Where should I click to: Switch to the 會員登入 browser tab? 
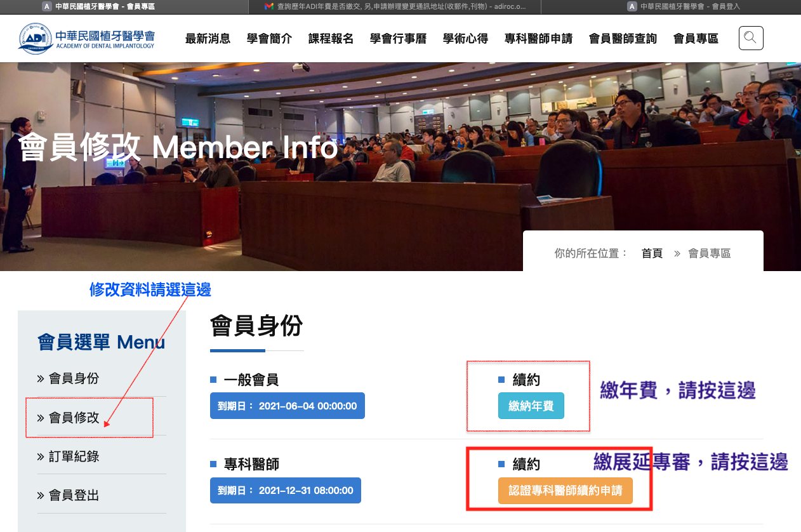[x=685, y=6]
